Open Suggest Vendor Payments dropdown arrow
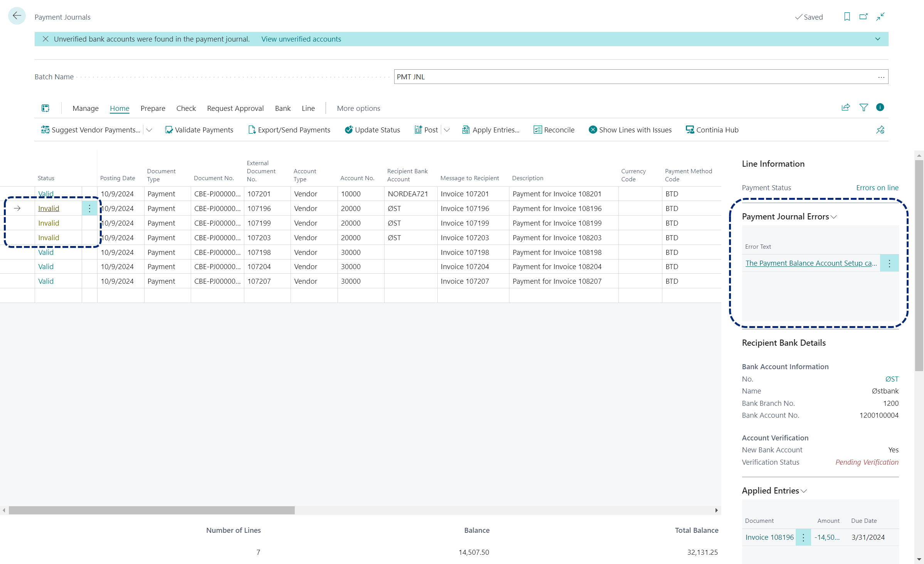924x564 pixels. point(149,130)
